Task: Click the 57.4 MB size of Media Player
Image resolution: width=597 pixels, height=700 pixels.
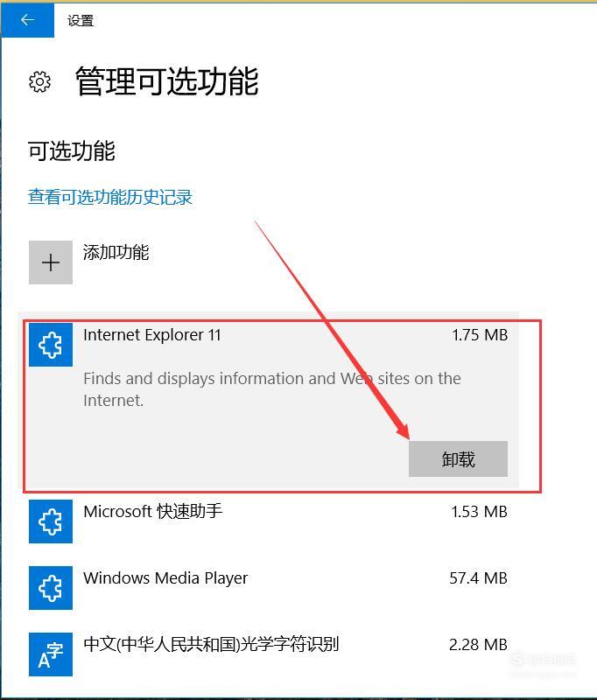Action: point(478,578)
